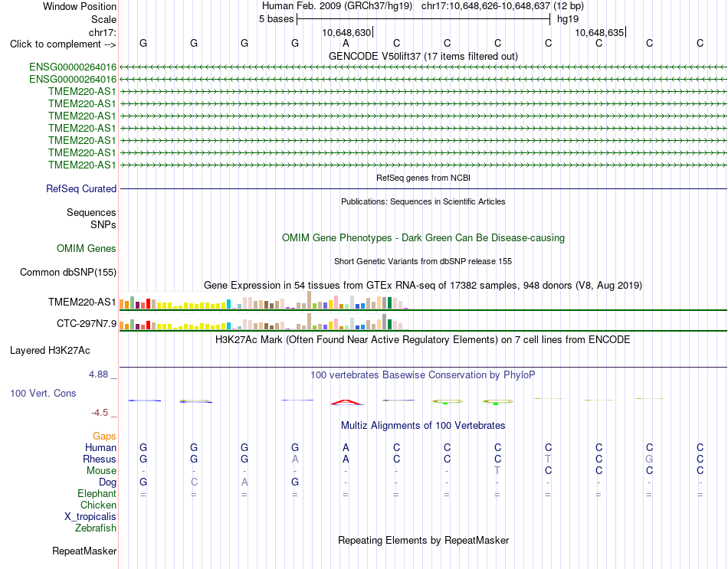The image size is (728, 569).
Task: Click the '5 bases' scale bar label
Action: [x=276, y=19]
